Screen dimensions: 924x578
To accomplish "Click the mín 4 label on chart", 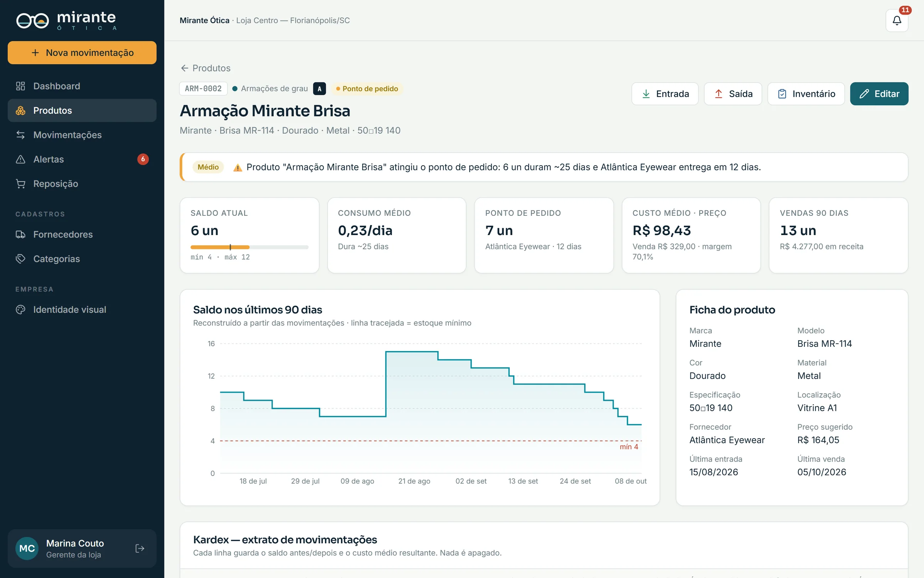I will [629, 447].
